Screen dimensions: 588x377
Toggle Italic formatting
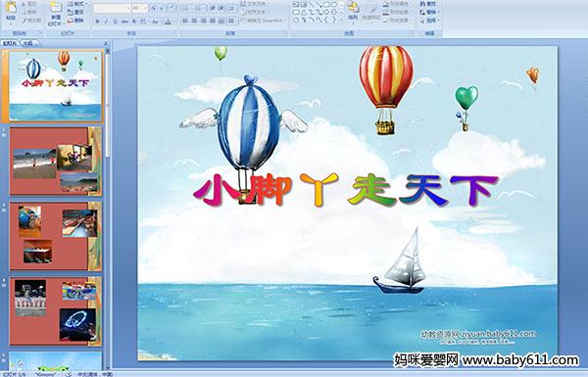pyautogui.click(x=106, y=22)
